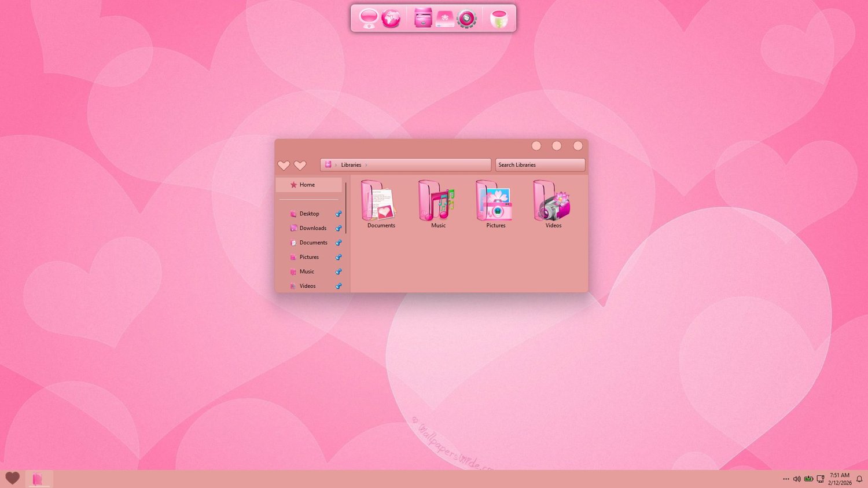Expand the chevron after Libraries in address bar

coord(366,165)
